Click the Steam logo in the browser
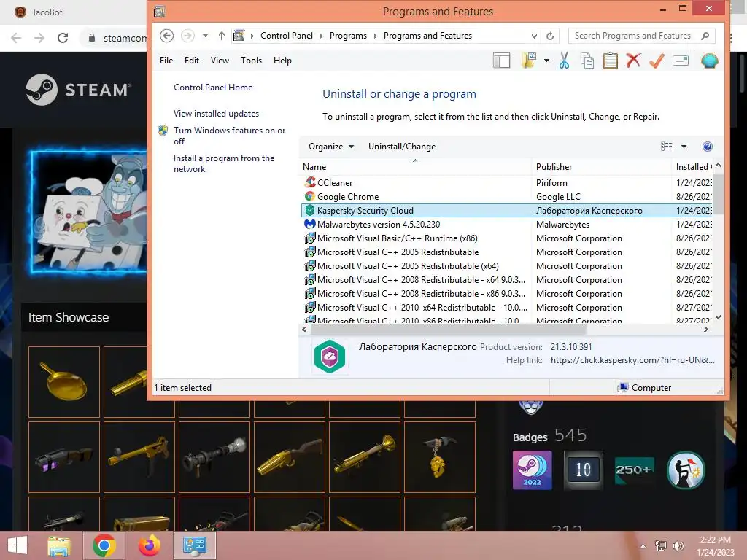This screenshot has height=560, width=747. click(x=78, y=90)
